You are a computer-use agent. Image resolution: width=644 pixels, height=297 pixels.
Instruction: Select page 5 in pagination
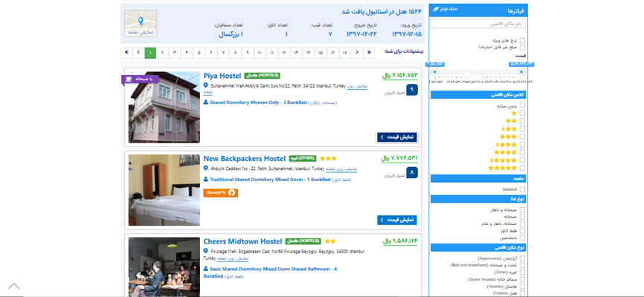tap(199, 53)
